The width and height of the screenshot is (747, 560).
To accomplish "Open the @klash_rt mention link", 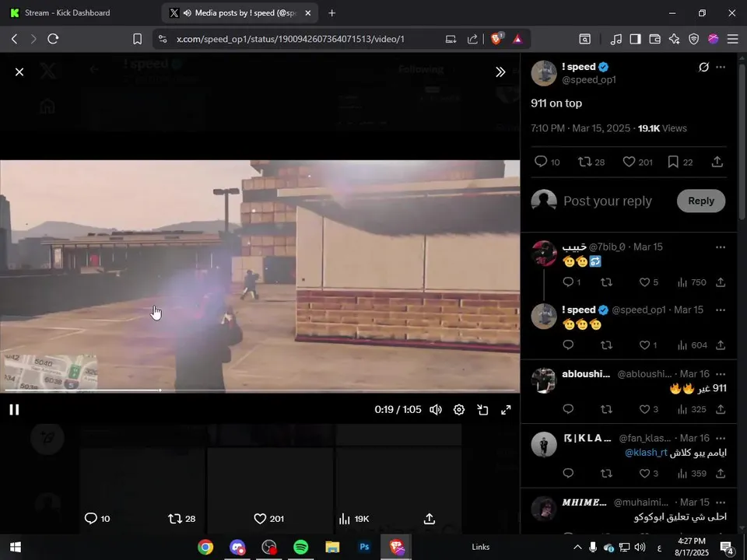I will (646, 453).
